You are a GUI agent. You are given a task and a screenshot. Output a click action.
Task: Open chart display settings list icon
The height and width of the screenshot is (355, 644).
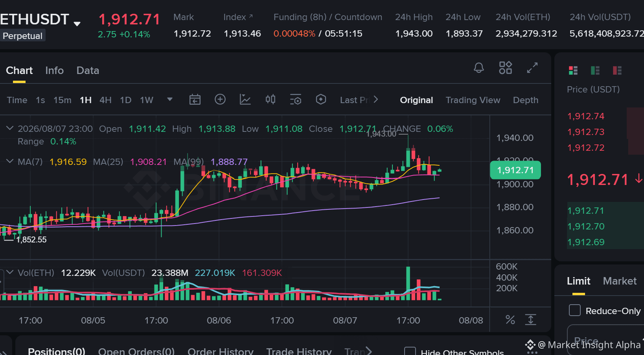(296, 100)
